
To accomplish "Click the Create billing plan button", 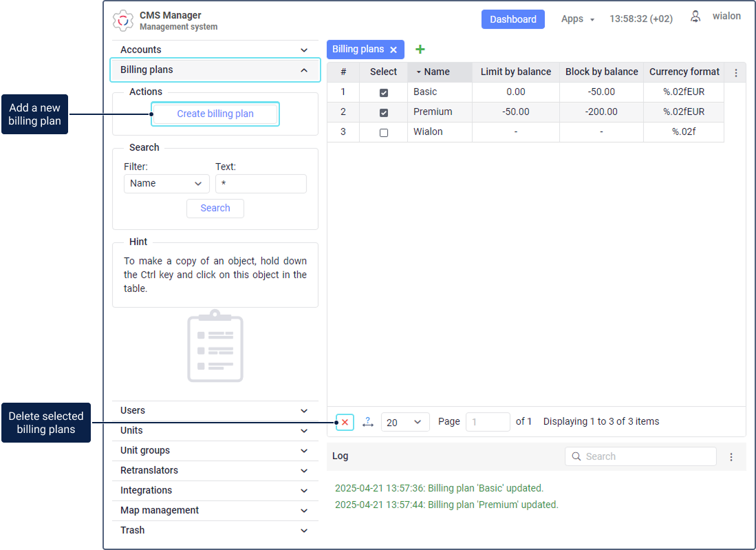I will click(215, 114).
